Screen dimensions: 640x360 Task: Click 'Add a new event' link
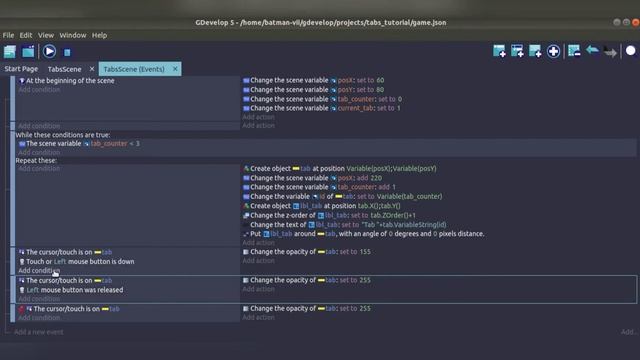point(39,332)
